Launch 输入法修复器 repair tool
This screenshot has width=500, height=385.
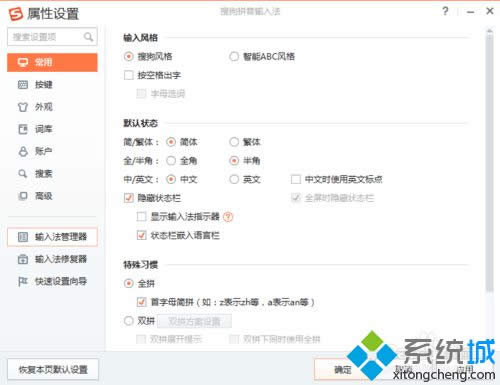(52, 259)
